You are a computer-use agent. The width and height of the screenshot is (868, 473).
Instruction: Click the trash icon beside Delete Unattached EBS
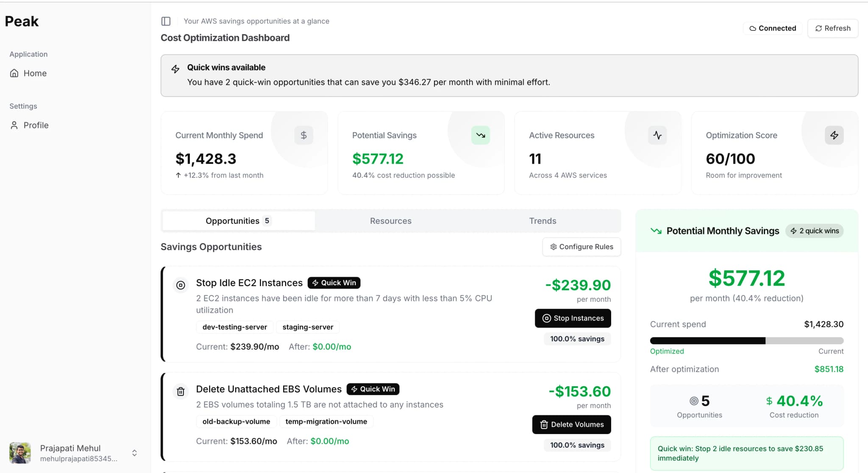[181, 391]
